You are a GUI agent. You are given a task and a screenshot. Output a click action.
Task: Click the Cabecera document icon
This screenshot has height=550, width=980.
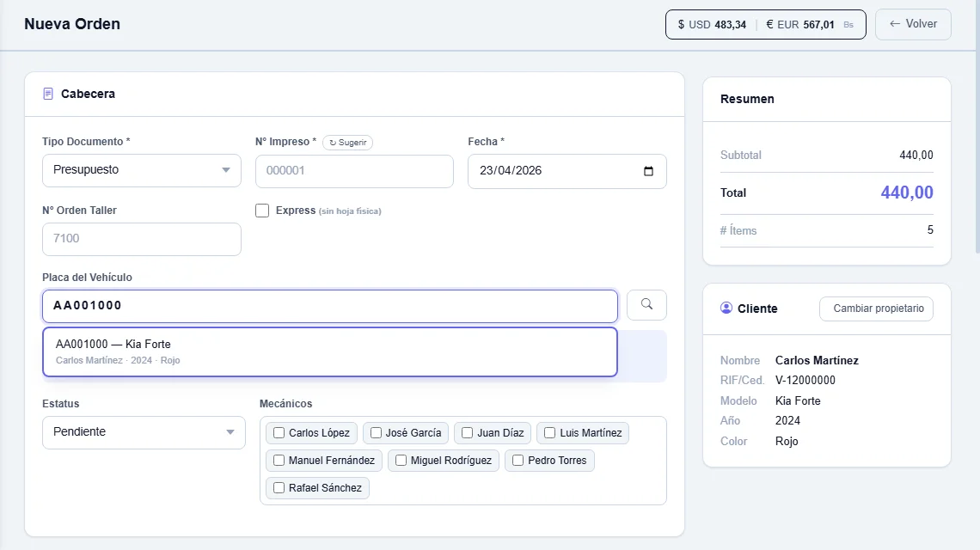point(48,94)
